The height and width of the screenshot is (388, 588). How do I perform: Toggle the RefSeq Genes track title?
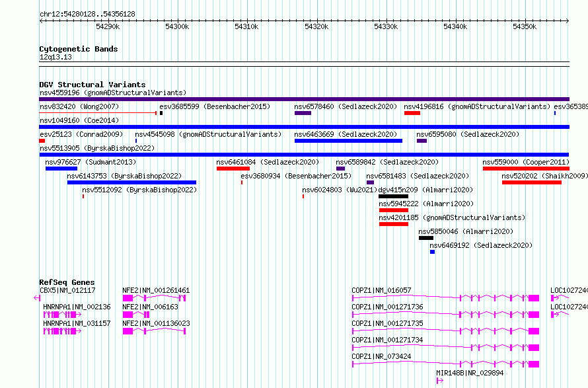click(67, 282)
